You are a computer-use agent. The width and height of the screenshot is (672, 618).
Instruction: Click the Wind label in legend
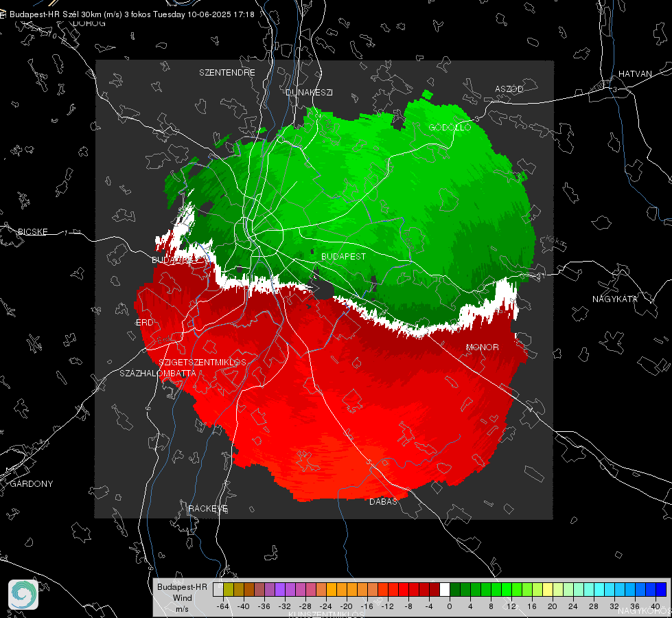tap(182, 597)
